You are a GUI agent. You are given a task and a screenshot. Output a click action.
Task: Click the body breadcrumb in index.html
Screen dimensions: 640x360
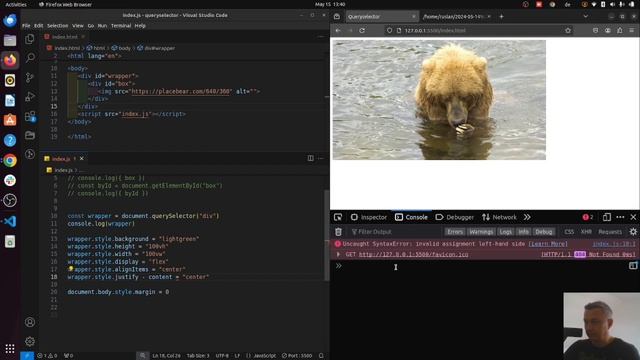(x=124, y=48)
